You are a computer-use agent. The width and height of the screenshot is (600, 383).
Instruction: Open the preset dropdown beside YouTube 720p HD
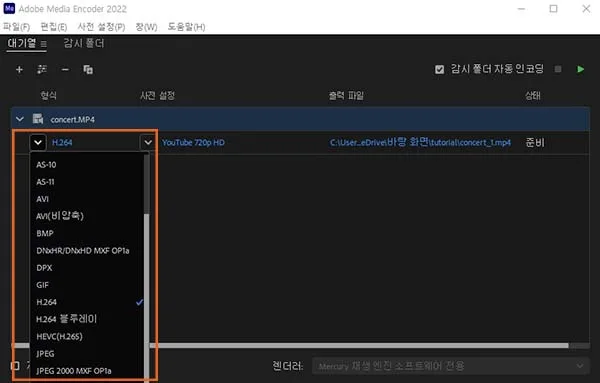[x=148, y=142]
